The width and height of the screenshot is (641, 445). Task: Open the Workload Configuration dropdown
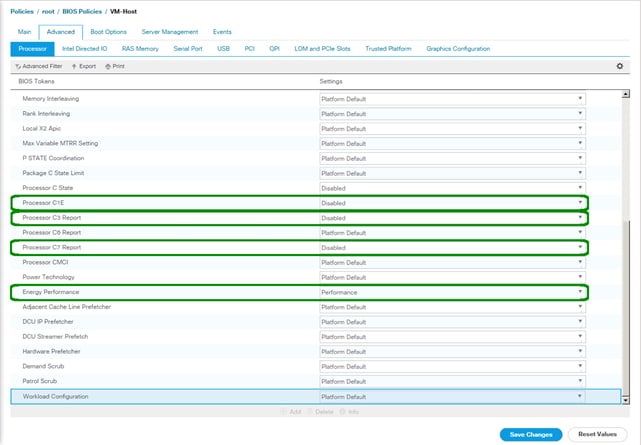(452, 396)
